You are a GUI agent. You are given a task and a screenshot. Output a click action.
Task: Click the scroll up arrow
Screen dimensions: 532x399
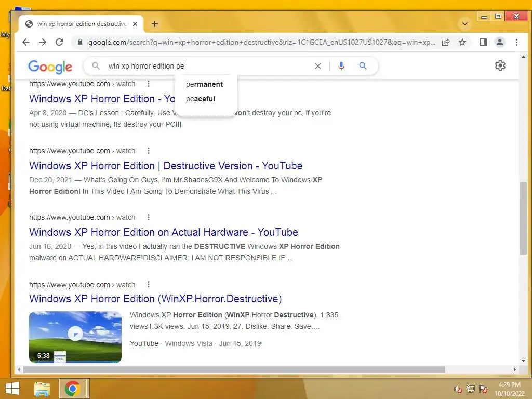[523, 57]
